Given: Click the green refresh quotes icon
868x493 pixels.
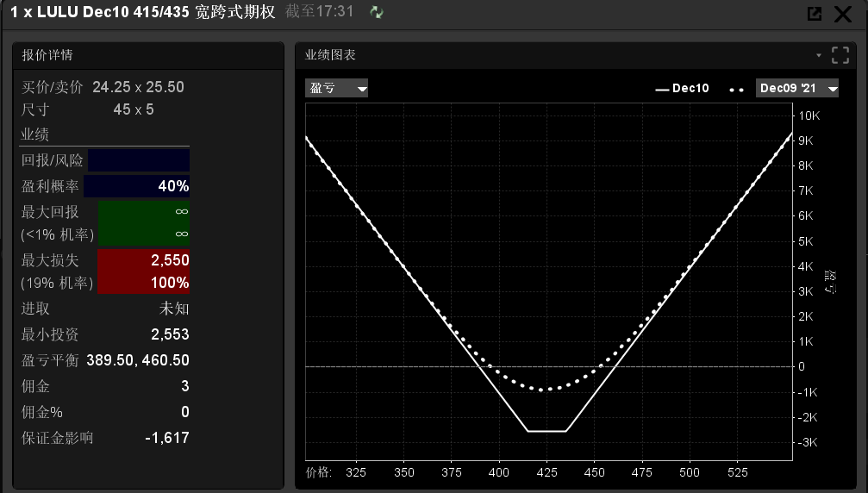Looking at the screenshot, I should [x=377, y=12].
